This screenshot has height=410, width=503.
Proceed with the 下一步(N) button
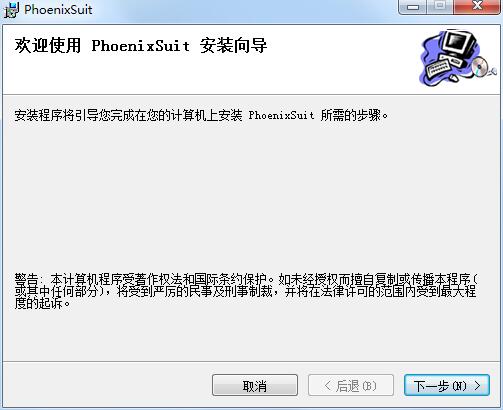point(447,385)
